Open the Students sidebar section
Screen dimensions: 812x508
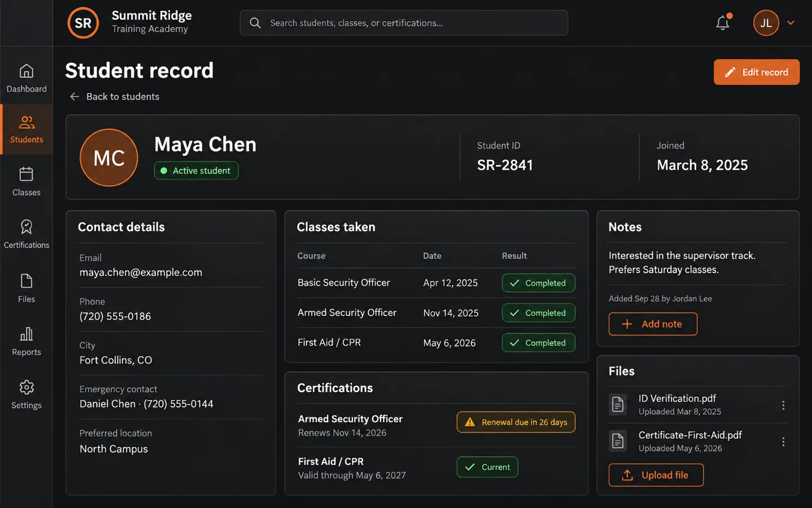pos(27,129)
